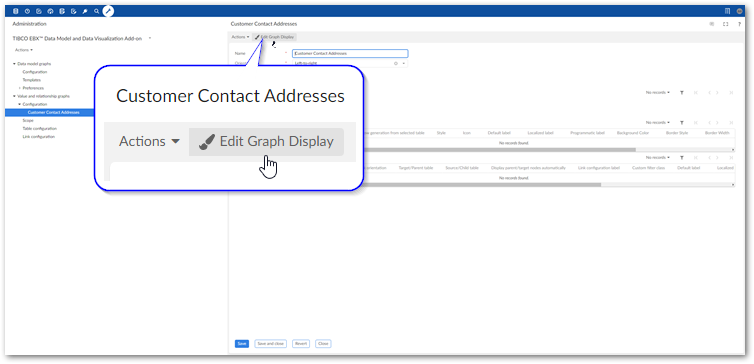Click the clock icon in top bar
Screen dimensions: 754x364
[27, 11]
